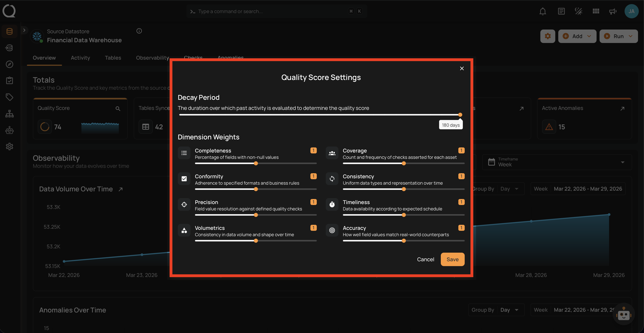The height and width of the screenshot is (333, 644).
Task: Open the Lineage hierarchy icon in sidebar
Action: [10, 114]
